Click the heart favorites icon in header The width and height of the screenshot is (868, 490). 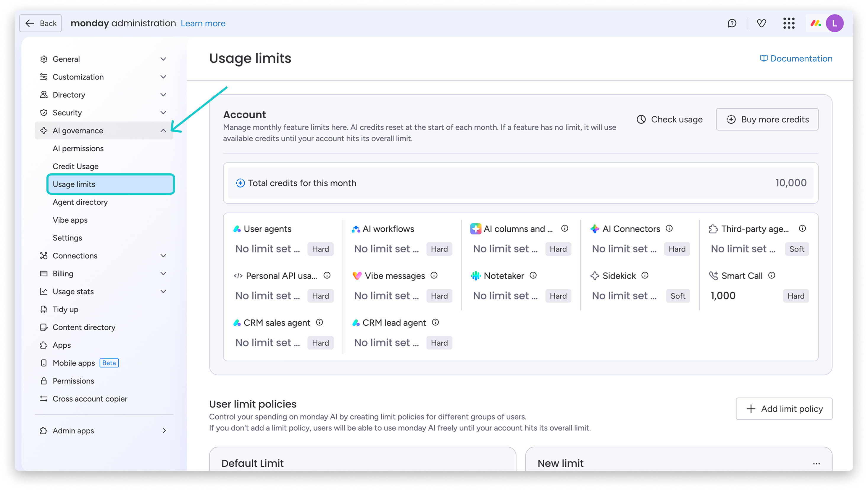(x=761, y=23)
